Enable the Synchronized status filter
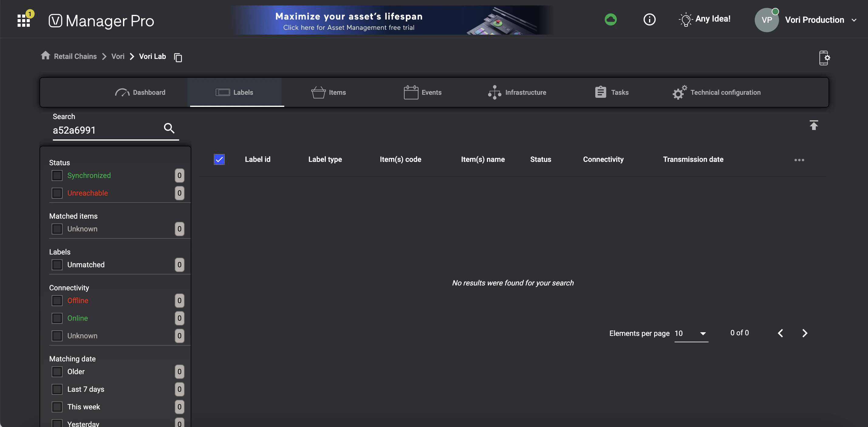Image resolution: width=868 pixels, height=427 pixels. tap(57, 175)
